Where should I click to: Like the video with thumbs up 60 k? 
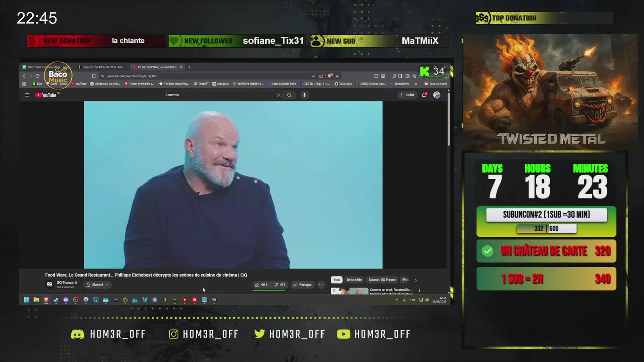coord(261,285)
